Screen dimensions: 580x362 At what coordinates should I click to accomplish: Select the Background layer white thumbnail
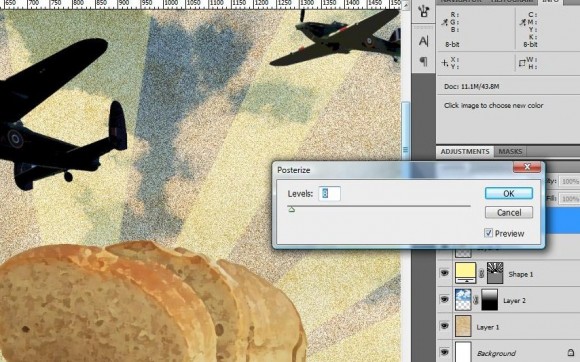pos(463,352)
